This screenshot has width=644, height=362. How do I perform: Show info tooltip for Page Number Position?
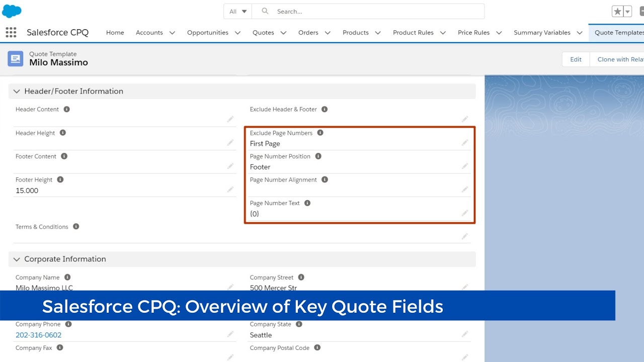click(x=318, y=156)
